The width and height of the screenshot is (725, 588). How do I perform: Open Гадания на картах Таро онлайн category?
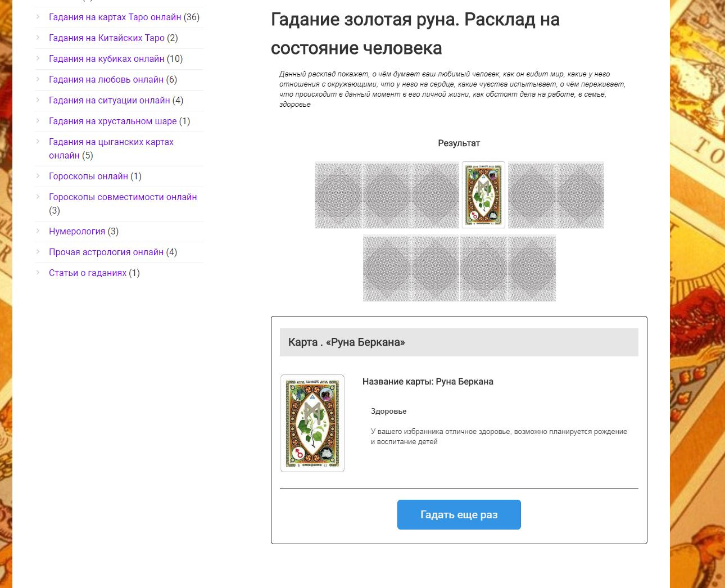click(x=115, y=17)
